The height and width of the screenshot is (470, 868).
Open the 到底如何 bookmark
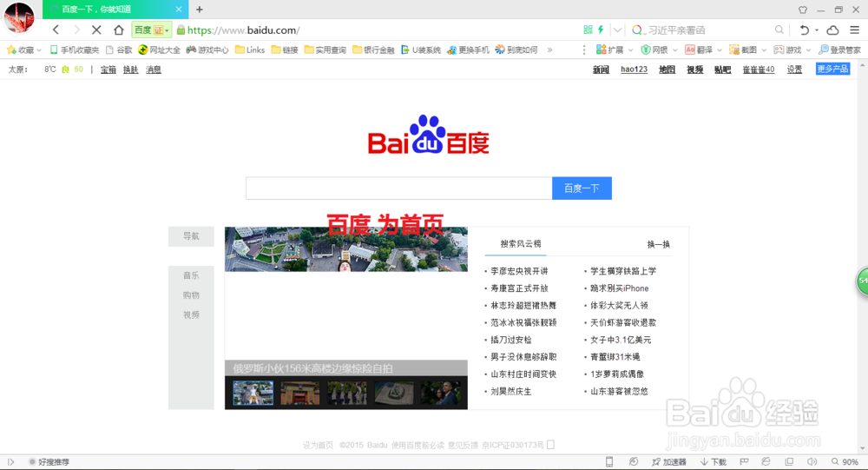pos(516,50)
